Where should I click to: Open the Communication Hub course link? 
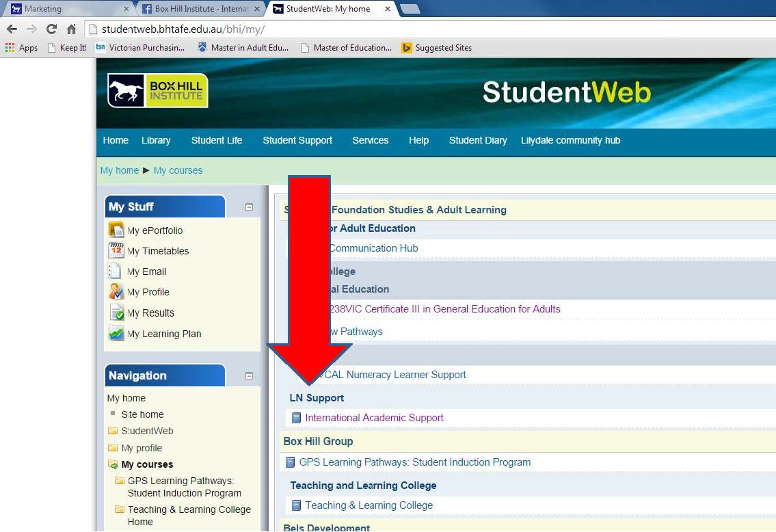374,248
